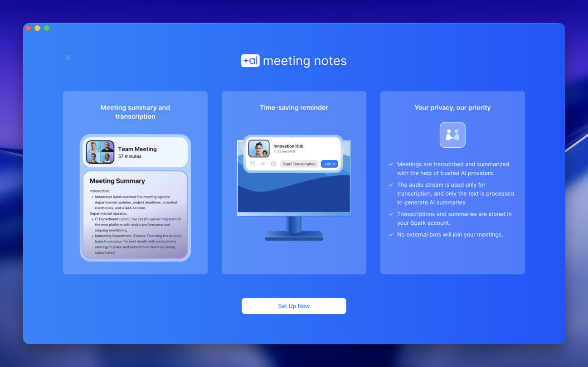Image resolution: width=588 pixels, height=367 pixels.
Task: Click the notes icon beside Start Transcription
Action: coord(253,164)
